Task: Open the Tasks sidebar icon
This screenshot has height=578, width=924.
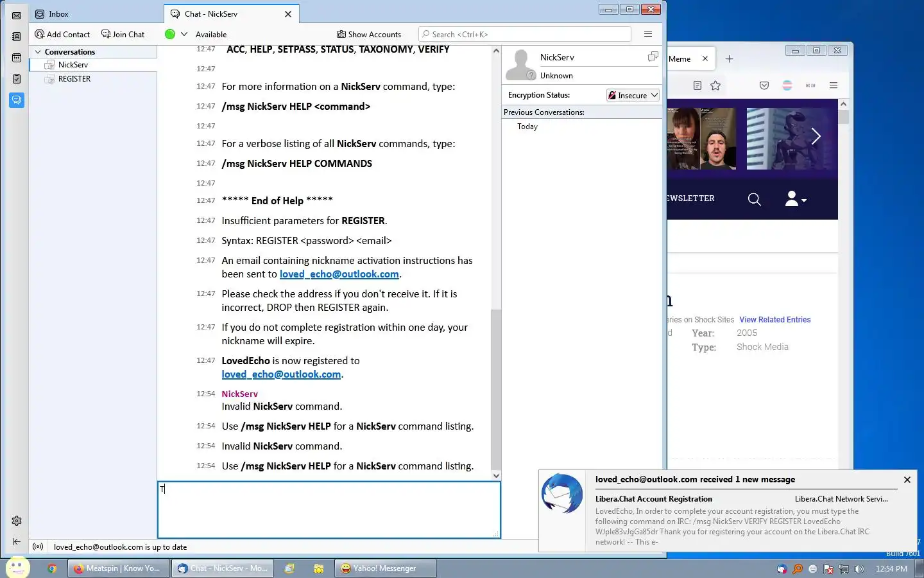Action: (17, 79)
